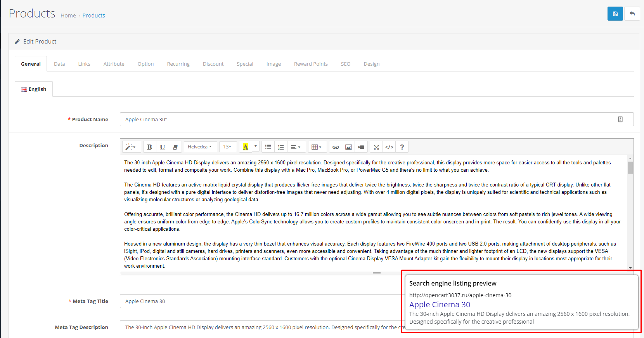Toggle code view in editor
644x338 pixels.
(389, 147)
